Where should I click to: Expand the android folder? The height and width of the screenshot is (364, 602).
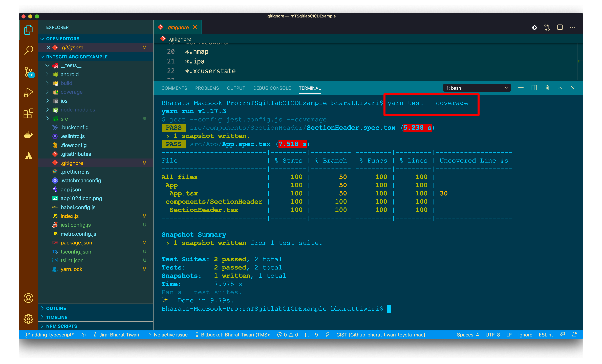(x=69, y=74)
